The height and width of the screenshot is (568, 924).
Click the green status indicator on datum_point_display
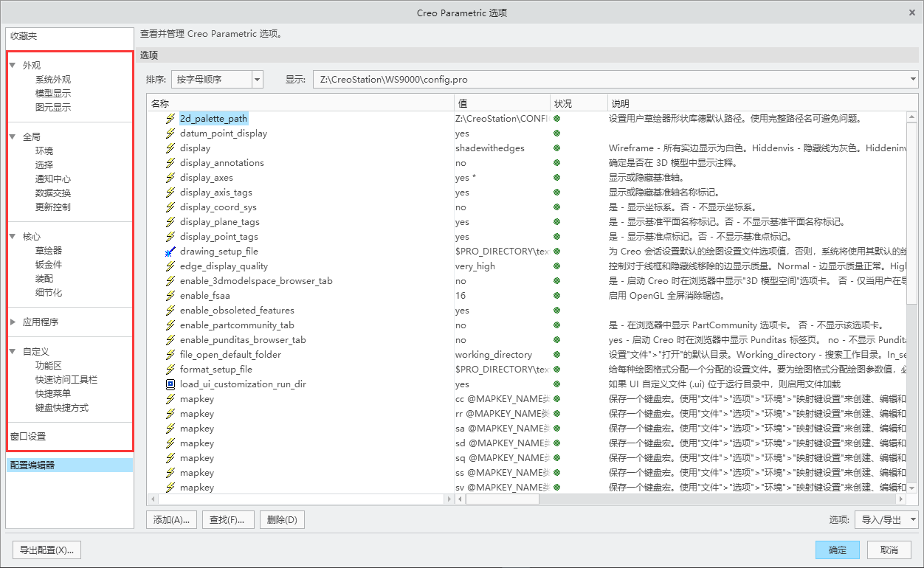(x=558, y=134)
